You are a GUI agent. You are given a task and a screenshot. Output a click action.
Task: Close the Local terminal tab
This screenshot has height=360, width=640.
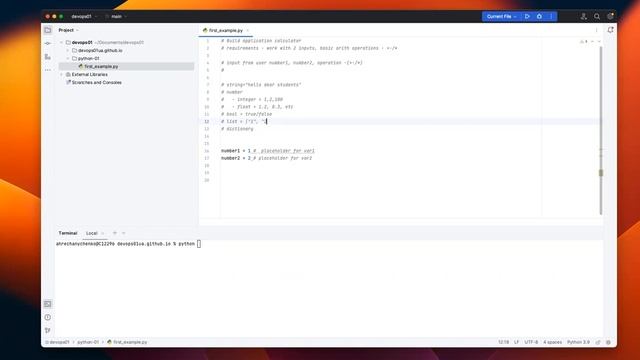click(x=102, y=233)
